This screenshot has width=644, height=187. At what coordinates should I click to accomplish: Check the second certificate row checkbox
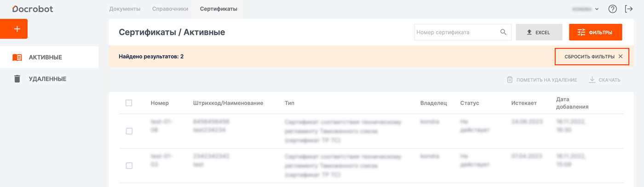tap(129, 165)
